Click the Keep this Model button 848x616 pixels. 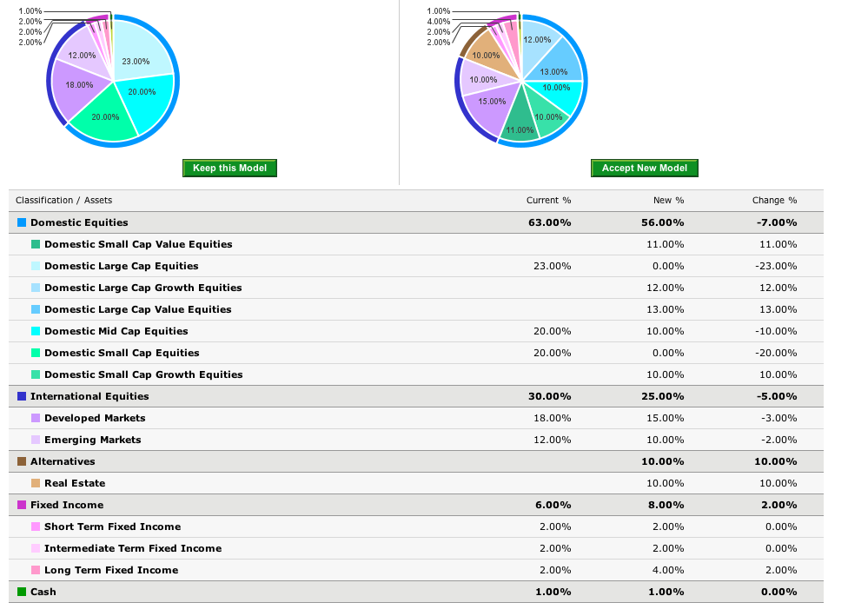click(x=229, y=168)
